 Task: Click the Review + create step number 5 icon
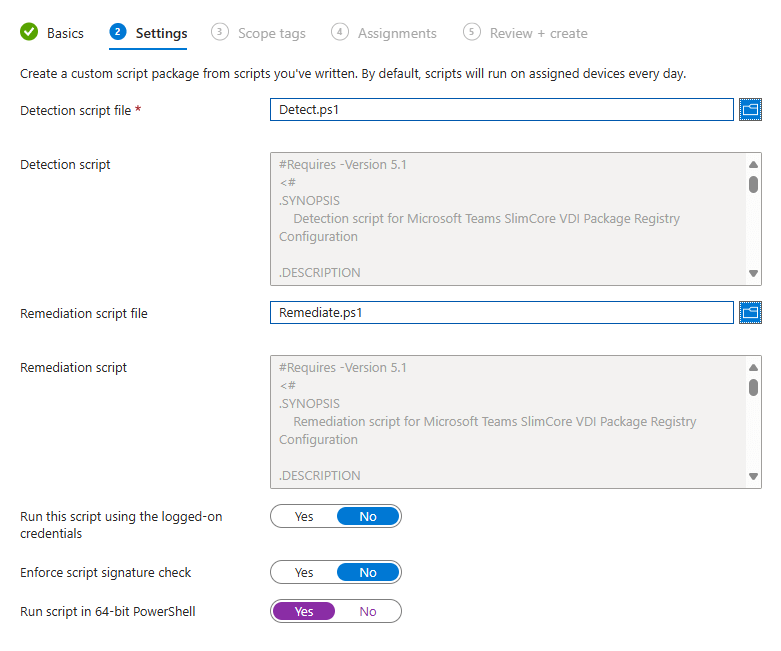pyautogui.click(x=472, y=32)
